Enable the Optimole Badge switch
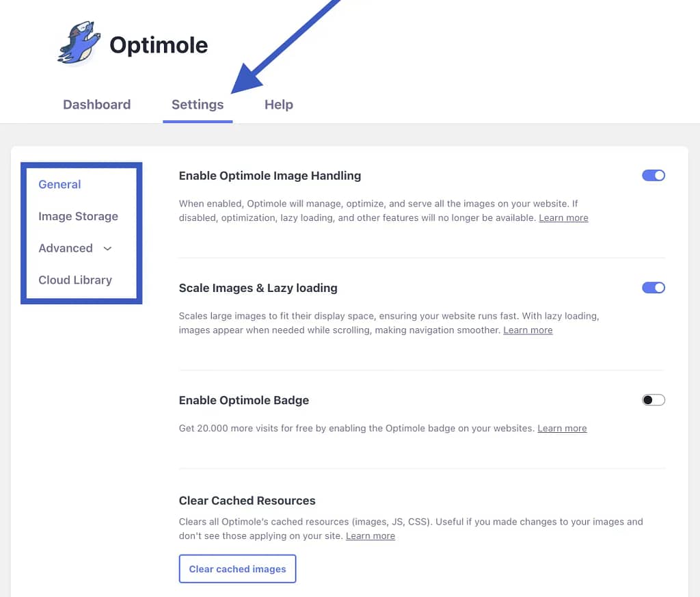700x597 pixels. point(653,399)
